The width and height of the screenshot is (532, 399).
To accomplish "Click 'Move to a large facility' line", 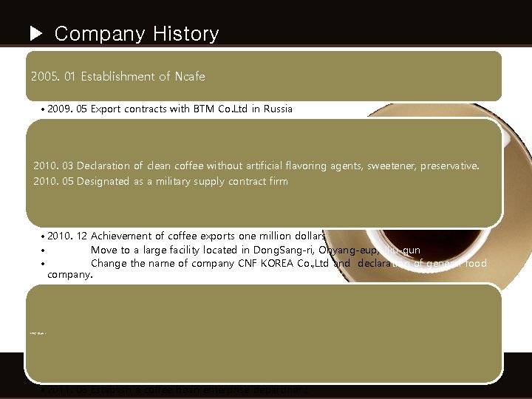I will [256, 250].
